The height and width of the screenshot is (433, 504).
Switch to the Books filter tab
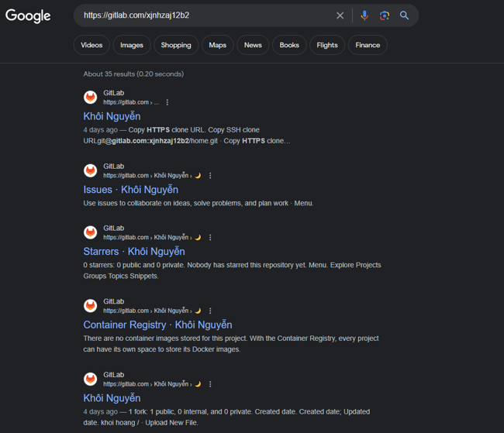289,45
